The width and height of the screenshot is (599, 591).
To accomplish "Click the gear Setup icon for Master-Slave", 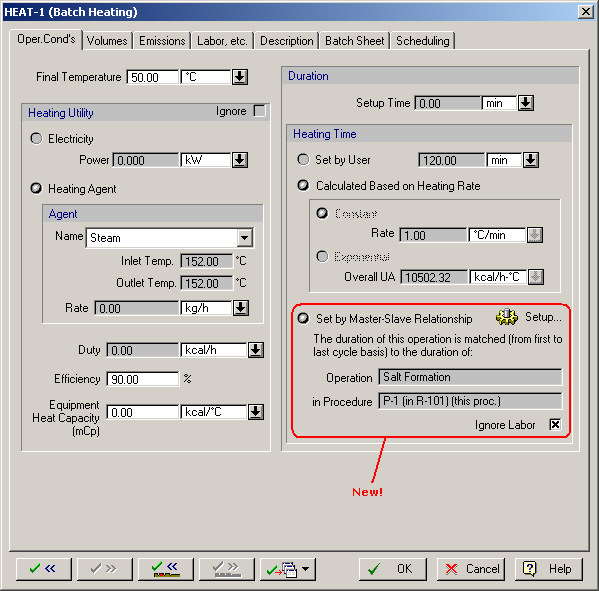I will (x=507, y=317).
